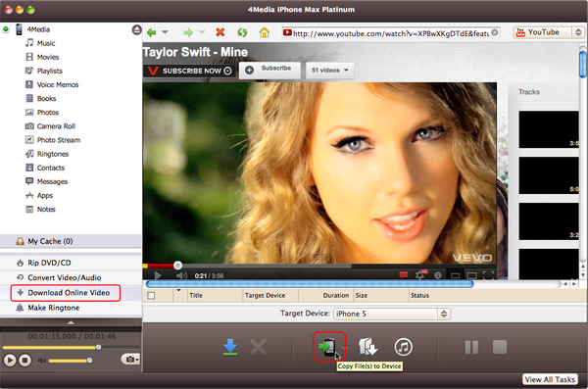Click View All Tasks
This screenshot has height=389, width=588.
click(x=550, y=379)
